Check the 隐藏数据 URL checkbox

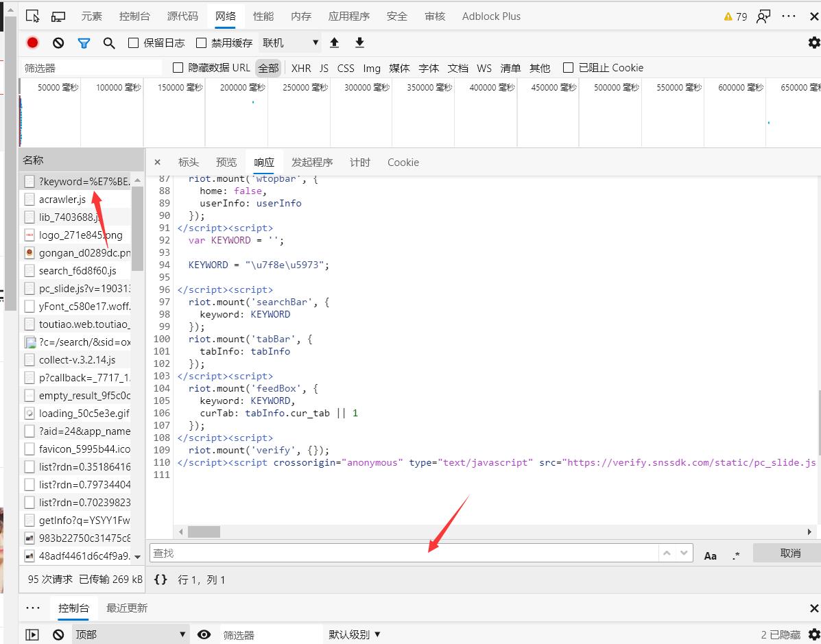click(x=178, y=67)
